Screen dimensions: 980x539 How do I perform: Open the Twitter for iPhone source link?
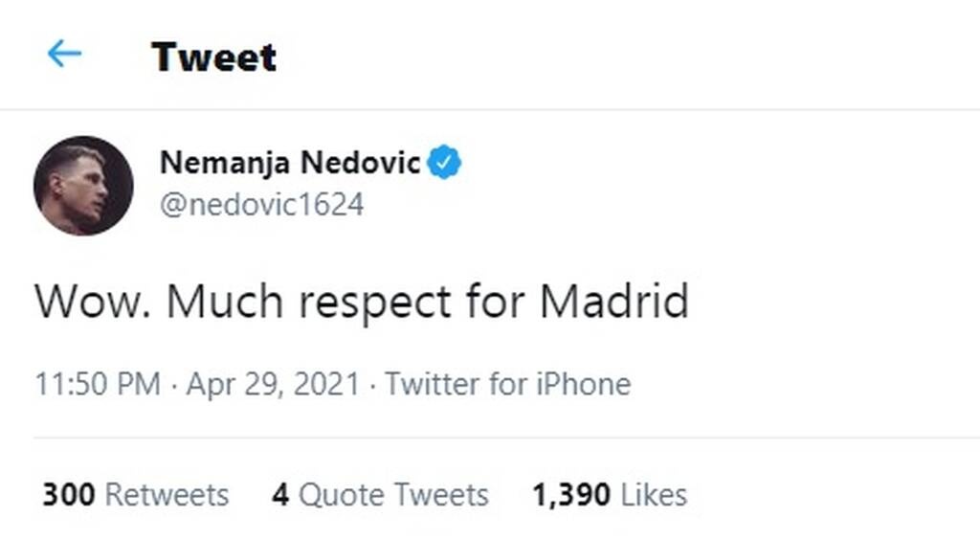click(x=507, y=385)
